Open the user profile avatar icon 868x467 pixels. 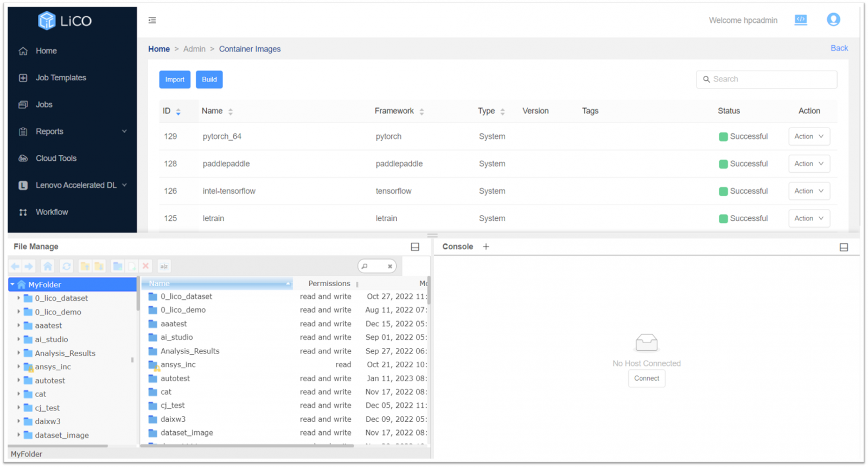[x=833, y=20]
